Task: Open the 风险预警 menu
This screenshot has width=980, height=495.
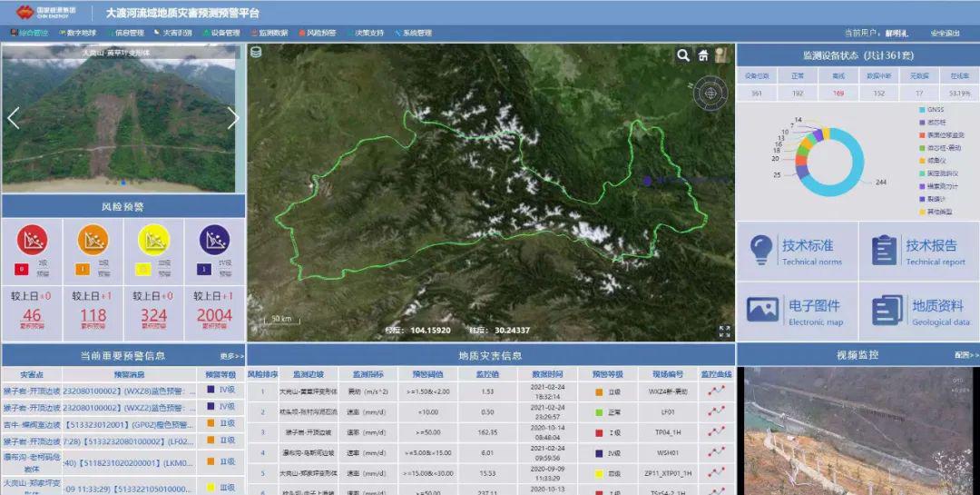Action: click(317, 33)
